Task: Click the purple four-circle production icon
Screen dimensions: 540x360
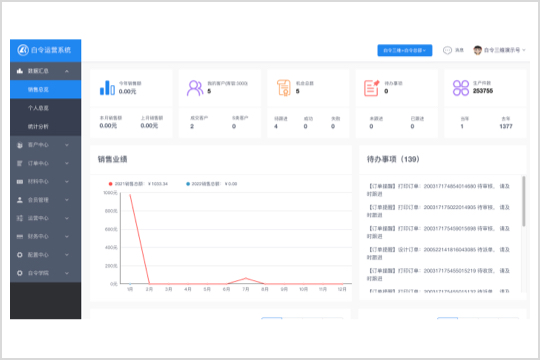Action: [460, 88]
